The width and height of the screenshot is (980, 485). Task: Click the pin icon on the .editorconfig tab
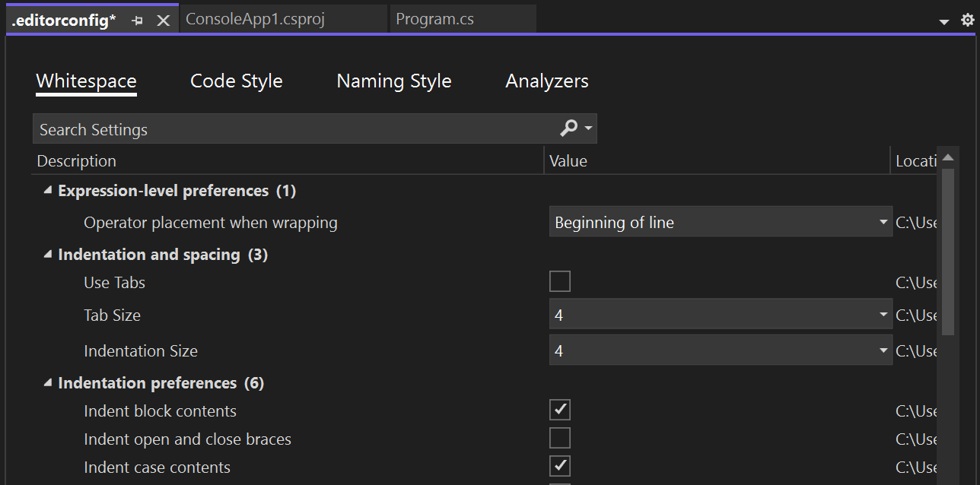click(137, 21)
